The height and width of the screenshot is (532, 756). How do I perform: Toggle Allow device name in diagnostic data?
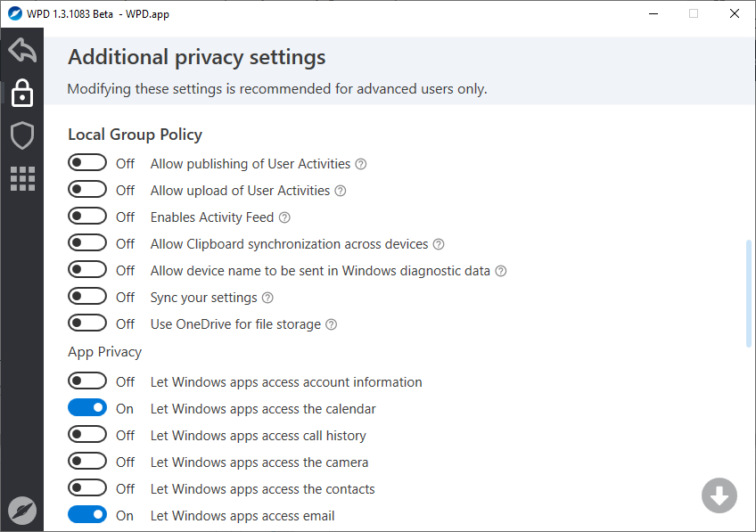[87, 270]
